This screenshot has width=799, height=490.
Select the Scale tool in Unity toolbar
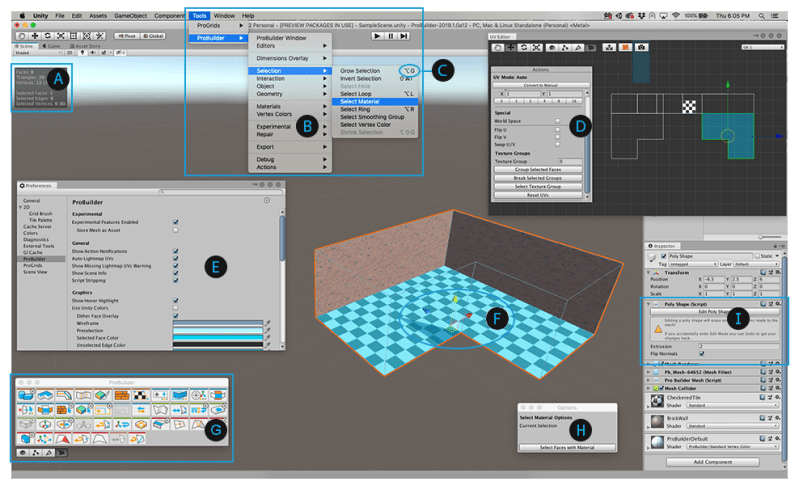point(61,36)
